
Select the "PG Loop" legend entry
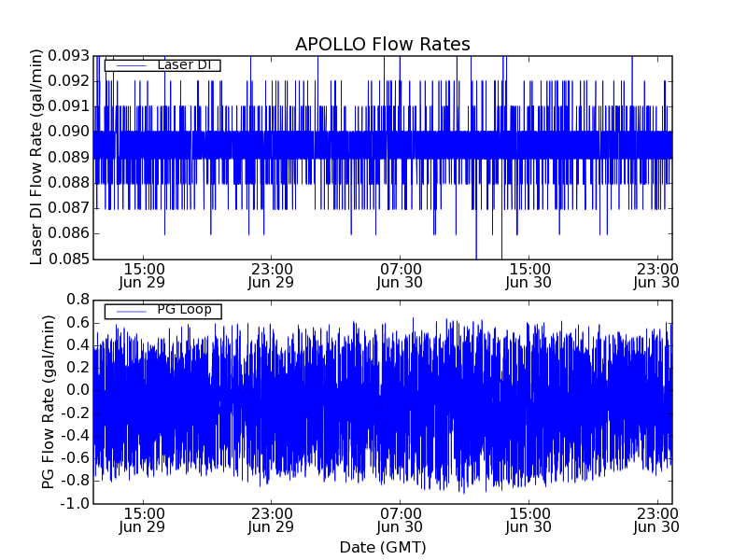click(x=184, y=310)
